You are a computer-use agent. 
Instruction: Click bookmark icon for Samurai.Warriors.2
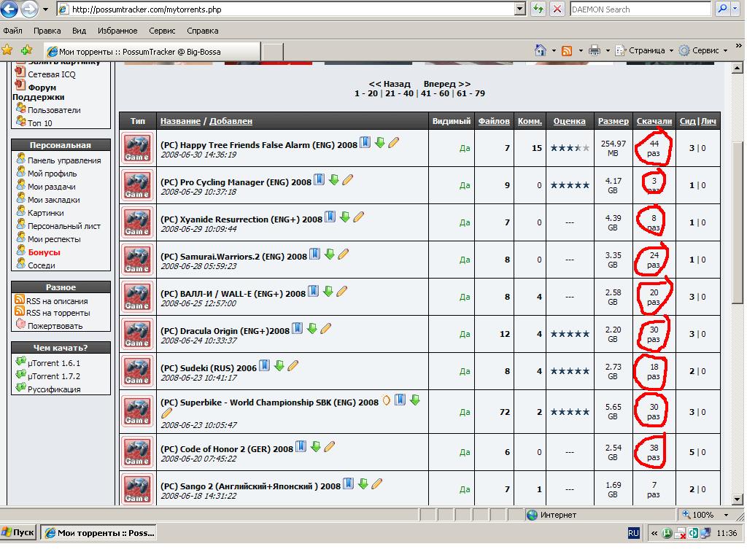click(314, 254)
